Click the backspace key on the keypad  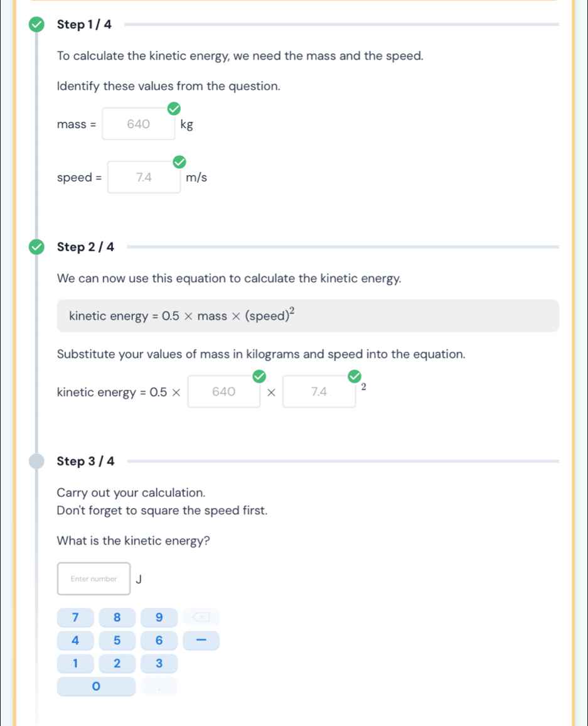(x=202, y=617)
